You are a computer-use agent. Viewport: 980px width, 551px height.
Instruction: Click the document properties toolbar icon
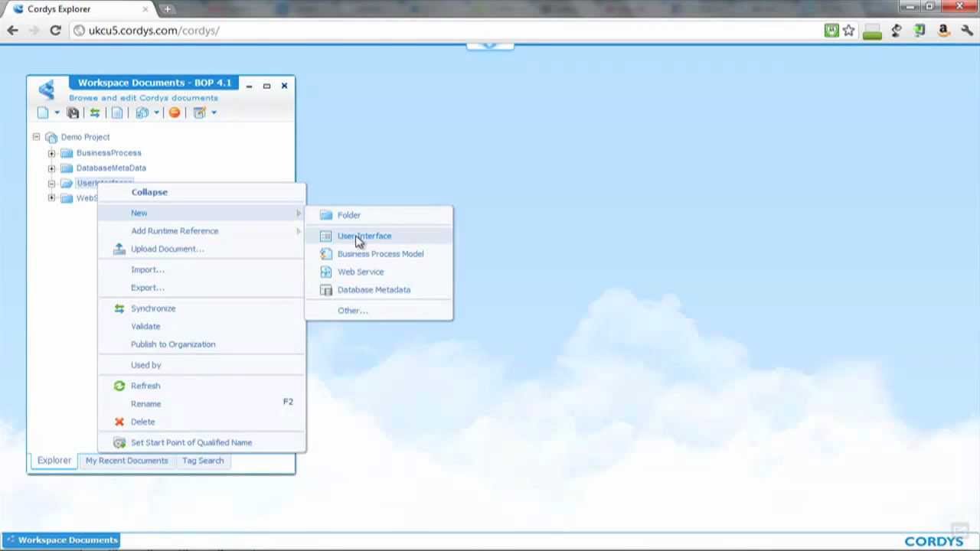tap(117, 112)
